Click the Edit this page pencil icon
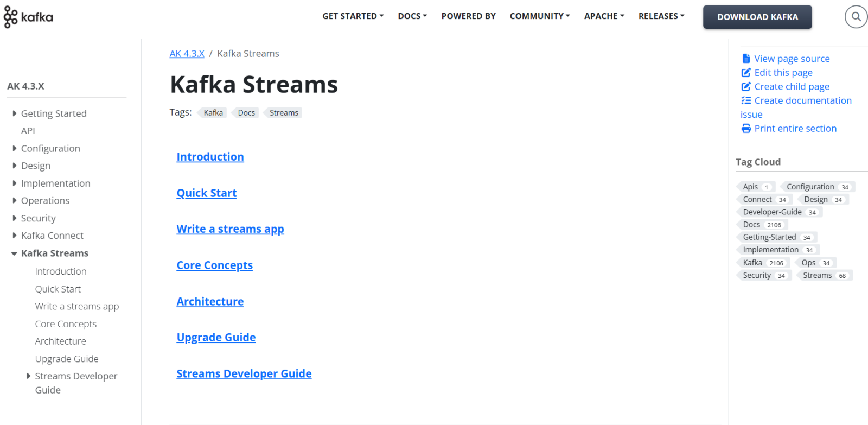The image size is (868, 425). [x=746, y=73]
